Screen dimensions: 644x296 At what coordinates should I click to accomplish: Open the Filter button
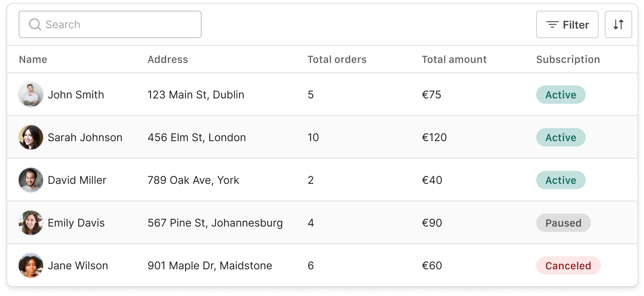[x=567, y=24]
